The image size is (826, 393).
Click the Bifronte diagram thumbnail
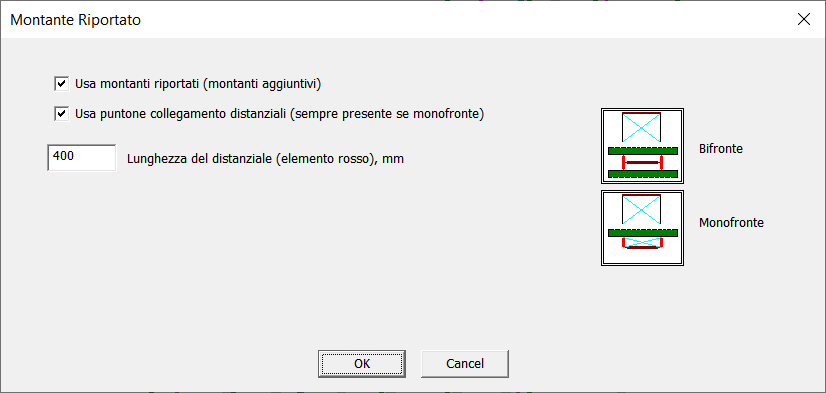[x=642, y=146]
